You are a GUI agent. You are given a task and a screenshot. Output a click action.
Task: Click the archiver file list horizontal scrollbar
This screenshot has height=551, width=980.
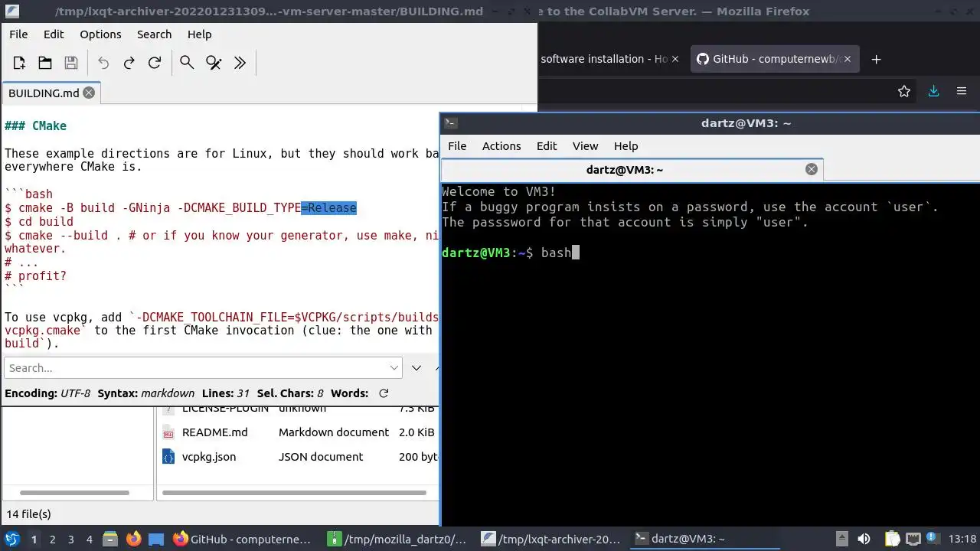point(295,493)
